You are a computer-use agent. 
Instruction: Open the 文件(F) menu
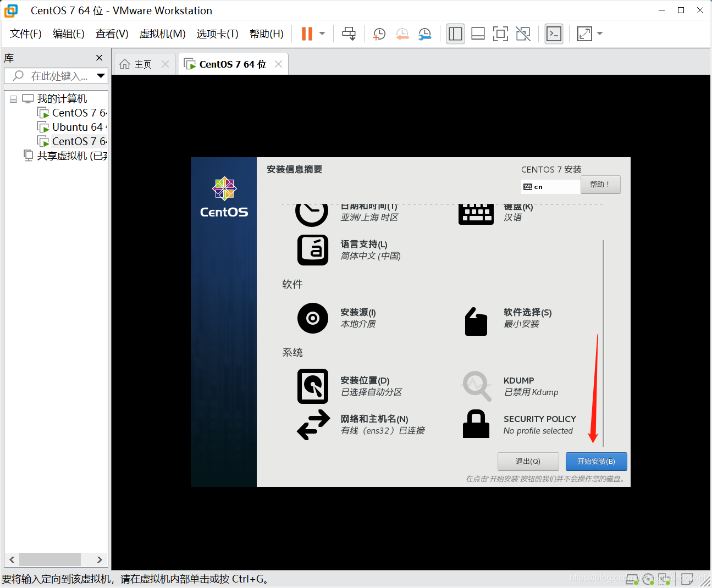click(26, 34)
